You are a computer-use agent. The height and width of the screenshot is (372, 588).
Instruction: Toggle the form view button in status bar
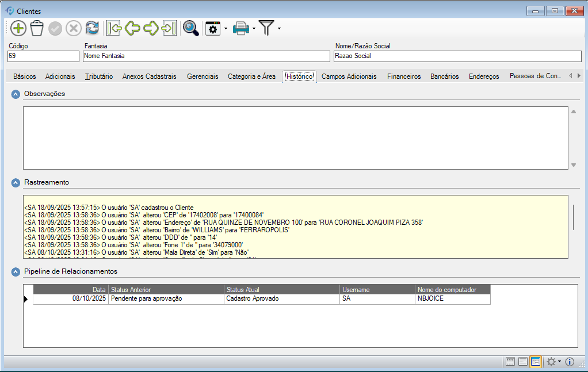point(536,362)
